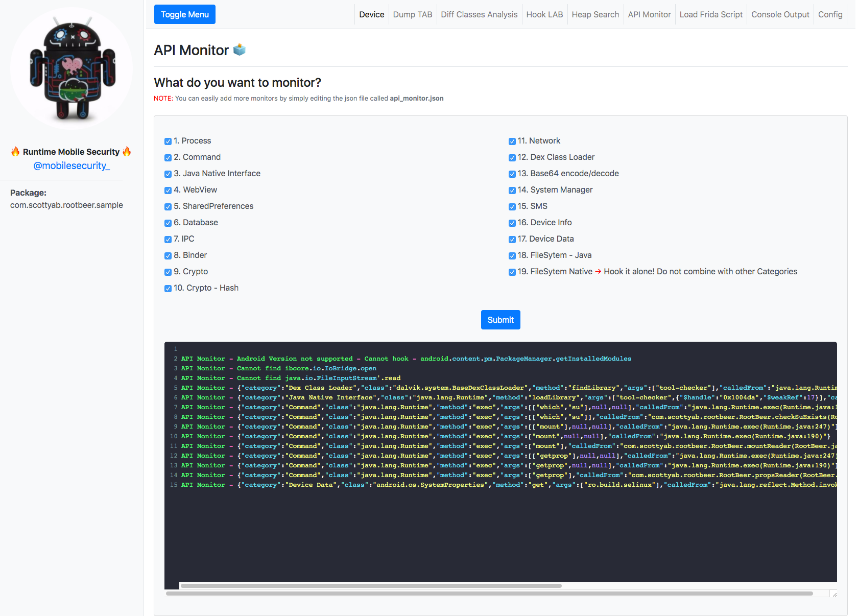The width and height of the screenshot is (858, 616).
Task: Click the blue Submit button
Action: 500,320
